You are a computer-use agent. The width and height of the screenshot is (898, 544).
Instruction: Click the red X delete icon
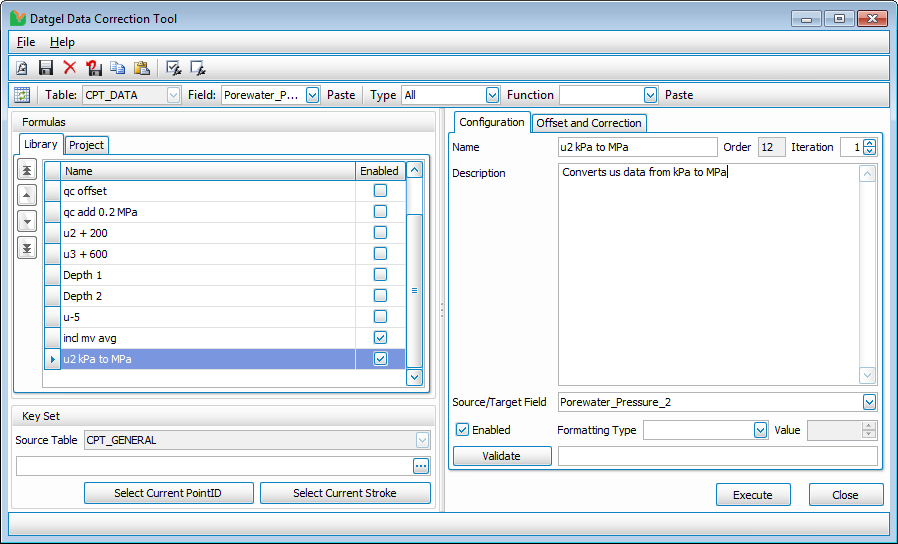pyautogui.click(x=70, y=68)
